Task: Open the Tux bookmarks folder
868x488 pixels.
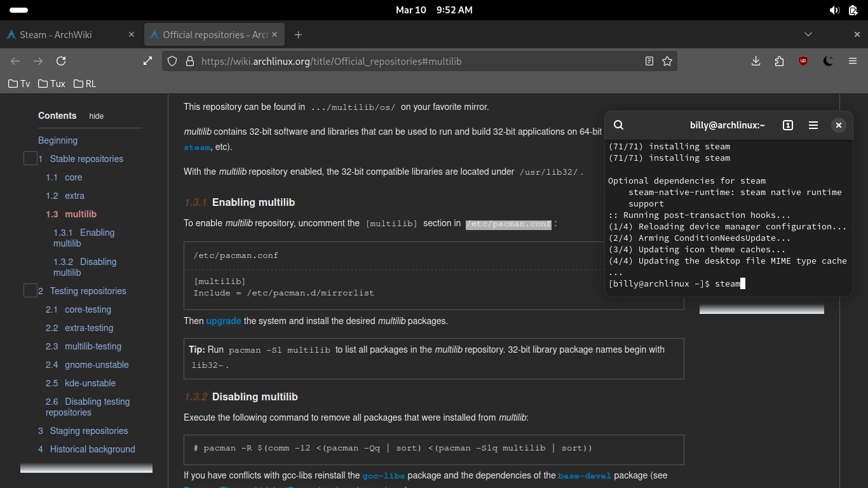Action: (x=51, y=83)
